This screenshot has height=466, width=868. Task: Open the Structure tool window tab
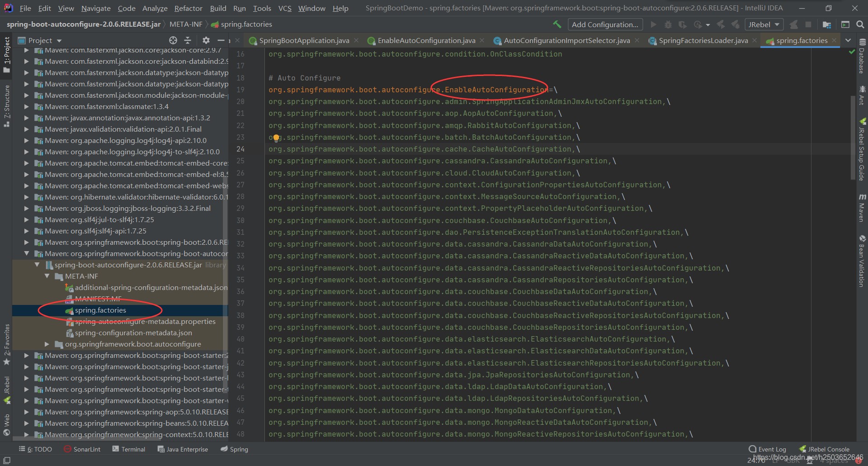[7, 105]
